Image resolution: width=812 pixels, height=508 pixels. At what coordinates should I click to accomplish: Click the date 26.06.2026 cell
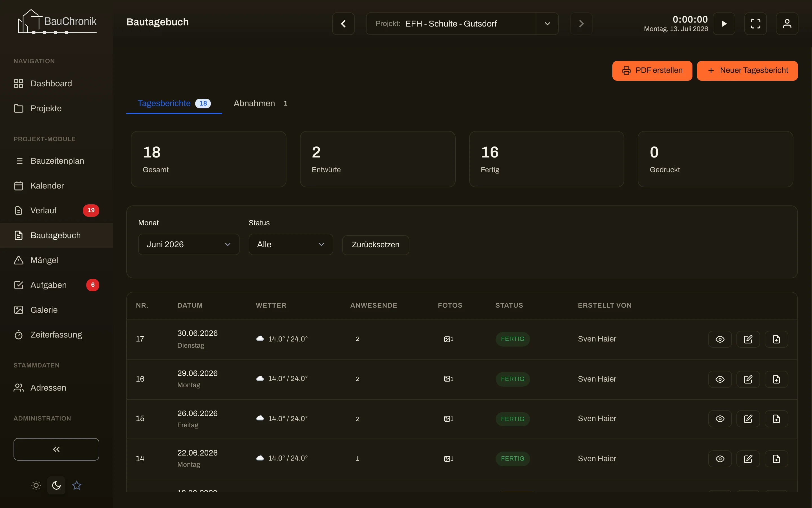coord(197,413)
